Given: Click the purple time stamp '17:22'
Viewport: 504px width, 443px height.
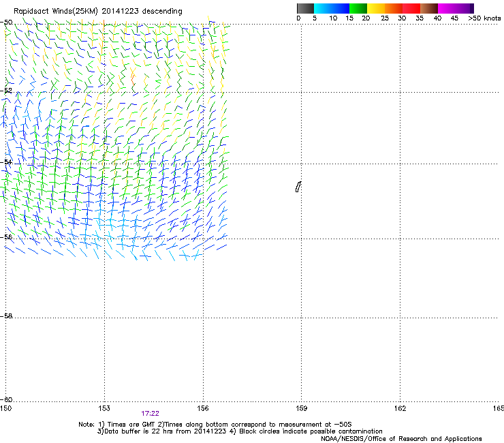Looking at the screenshot, I should point(150,414).
